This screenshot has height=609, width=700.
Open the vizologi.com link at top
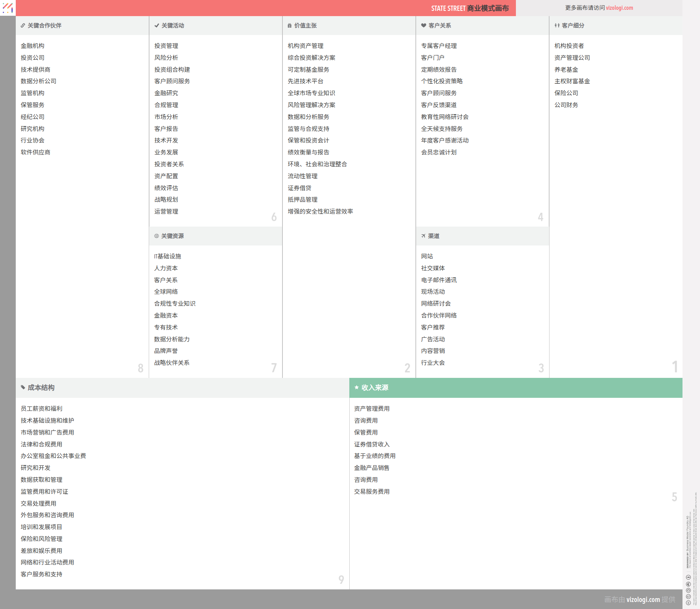[619, 8]
